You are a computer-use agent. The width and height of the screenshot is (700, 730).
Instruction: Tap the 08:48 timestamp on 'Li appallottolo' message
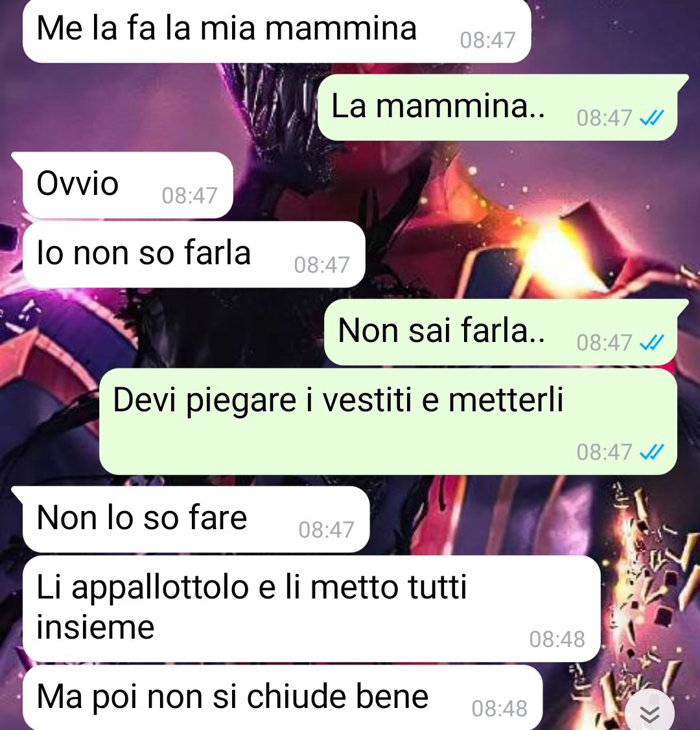click(557, 639)
